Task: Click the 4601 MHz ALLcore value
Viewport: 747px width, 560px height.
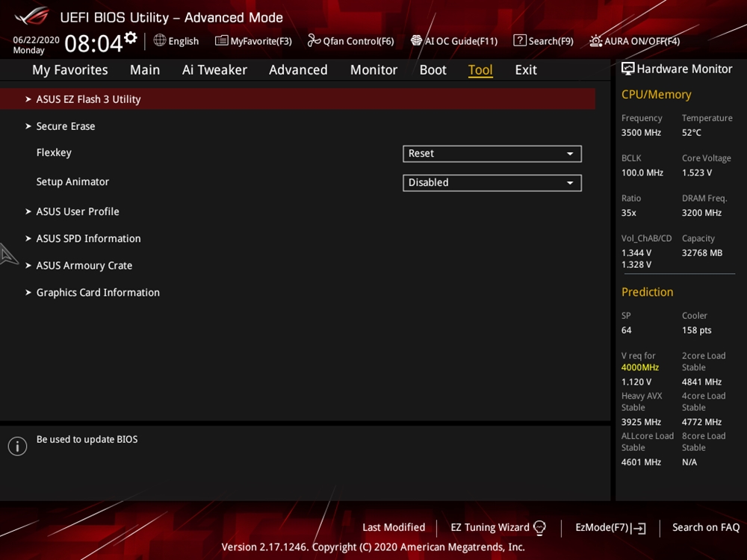Action: (641, 462)
